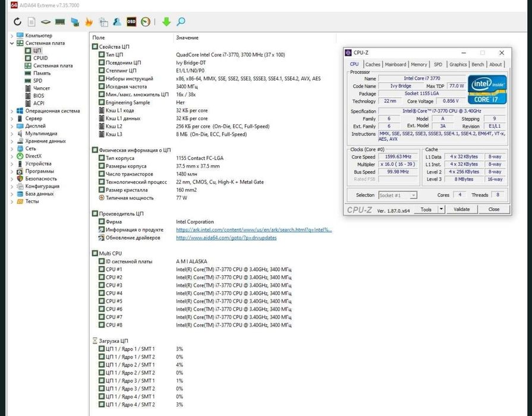Click the green download arrow update icon
The width and height of the screenshot is (532, 416).
pos(166,22)
